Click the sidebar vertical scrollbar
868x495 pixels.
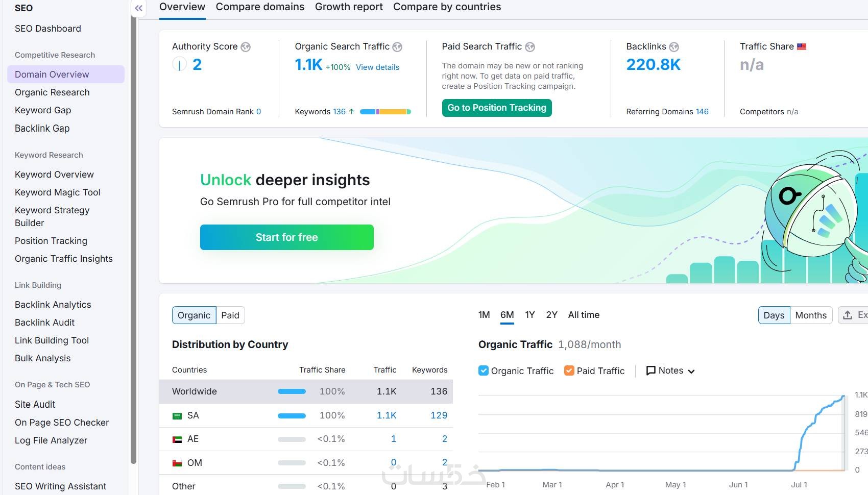click(133, 240)
